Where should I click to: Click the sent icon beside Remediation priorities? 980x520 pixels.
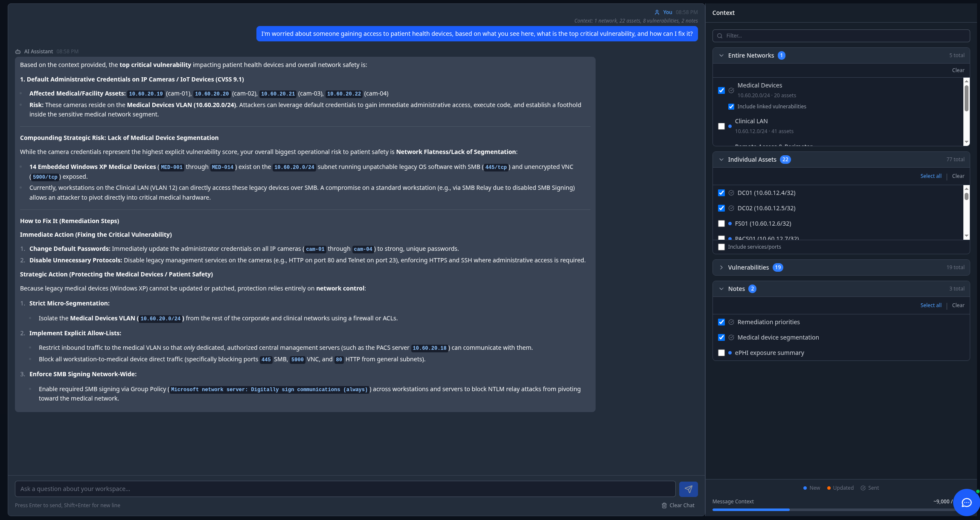click(x=731, y=322)
